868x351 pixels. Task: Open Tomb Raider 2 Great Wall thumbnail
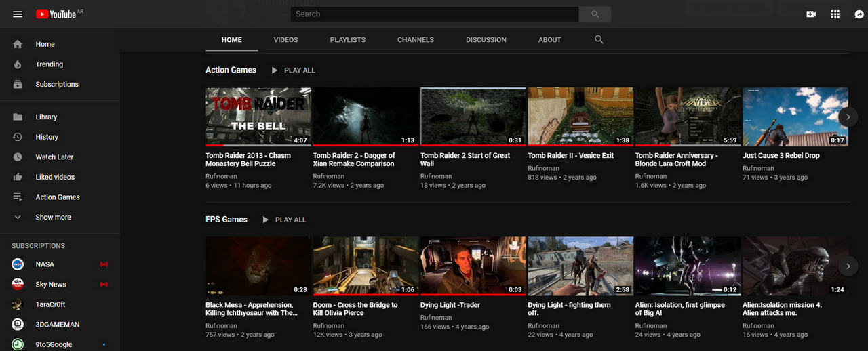473,117
